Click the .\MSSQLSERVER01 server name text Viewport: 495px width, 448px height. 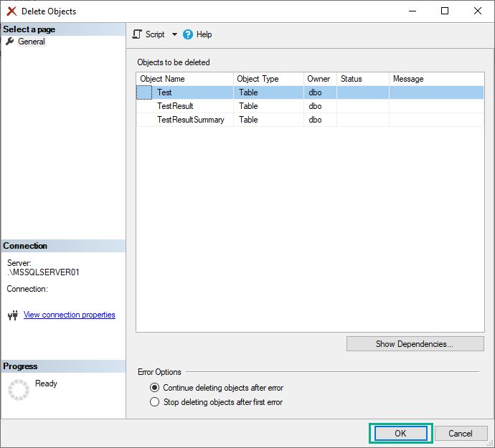tap(43, 272)
